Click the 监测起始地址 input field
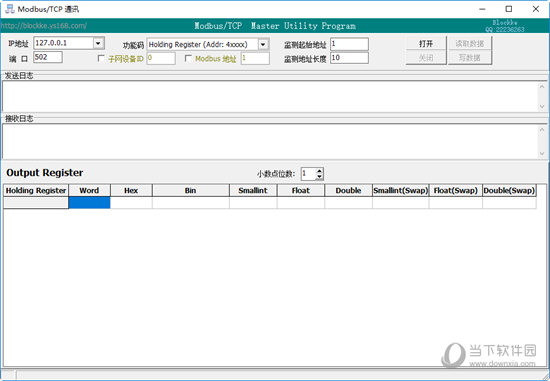The height and width of the screenshot is (381, 550). [349, 44]
